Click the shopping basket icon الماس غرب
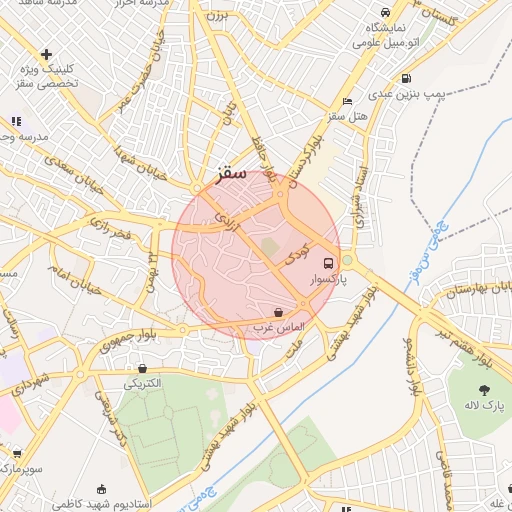This screenshot has width=512, height=512. 278,312
